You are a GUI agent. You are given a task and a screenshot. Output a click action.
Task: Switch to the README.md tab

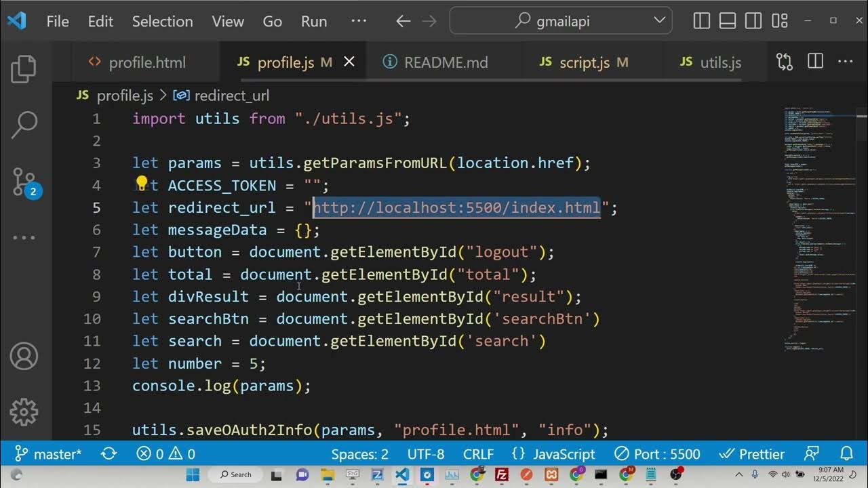click(445, 62)
